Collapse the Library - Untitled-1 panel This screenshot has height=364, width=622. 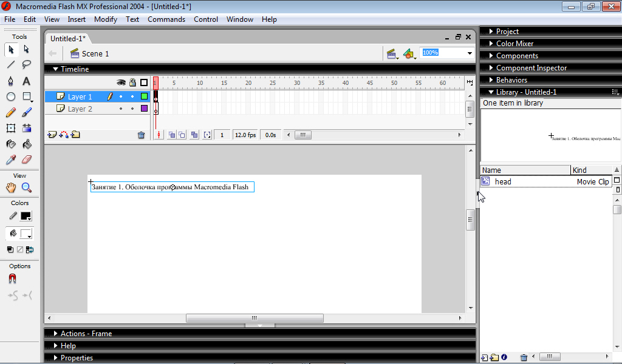point(491,92)
